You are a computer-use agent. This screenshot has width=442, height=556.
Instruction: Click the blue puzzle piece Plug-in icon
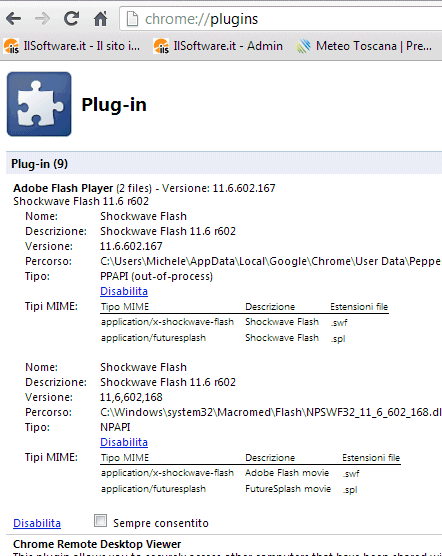point(39,104)
